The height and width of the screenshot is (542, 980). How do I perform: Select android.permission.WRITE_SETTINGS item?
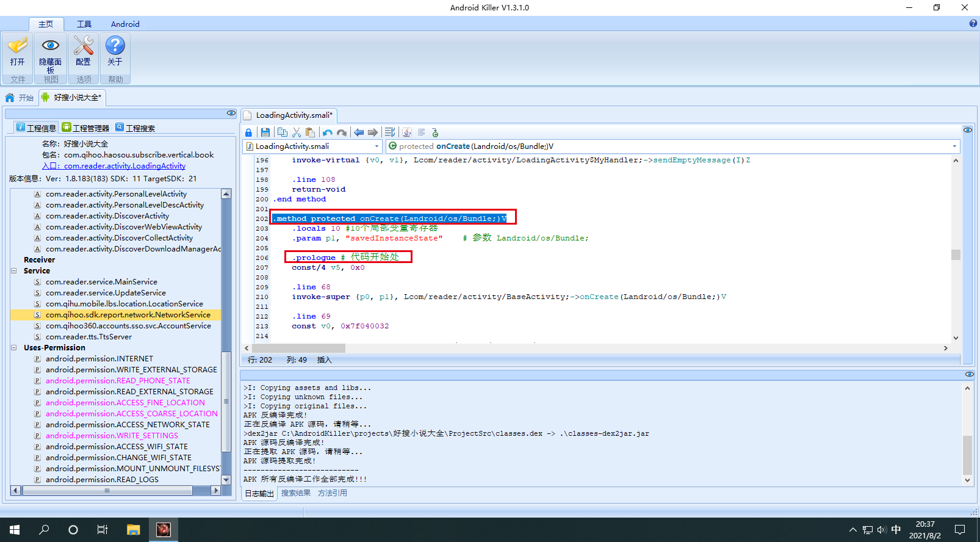[x=112, y=436]
